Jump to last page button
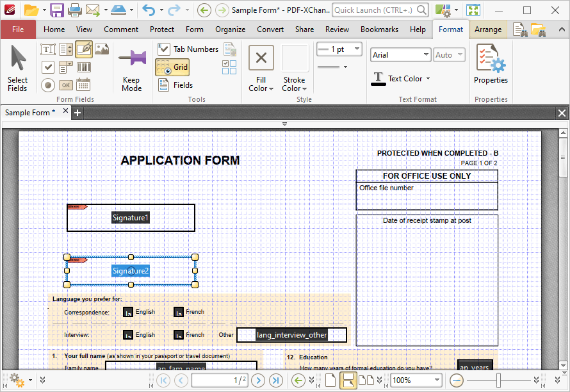The height and width of the screenshot is (392, 570). [x=276, y=380]
